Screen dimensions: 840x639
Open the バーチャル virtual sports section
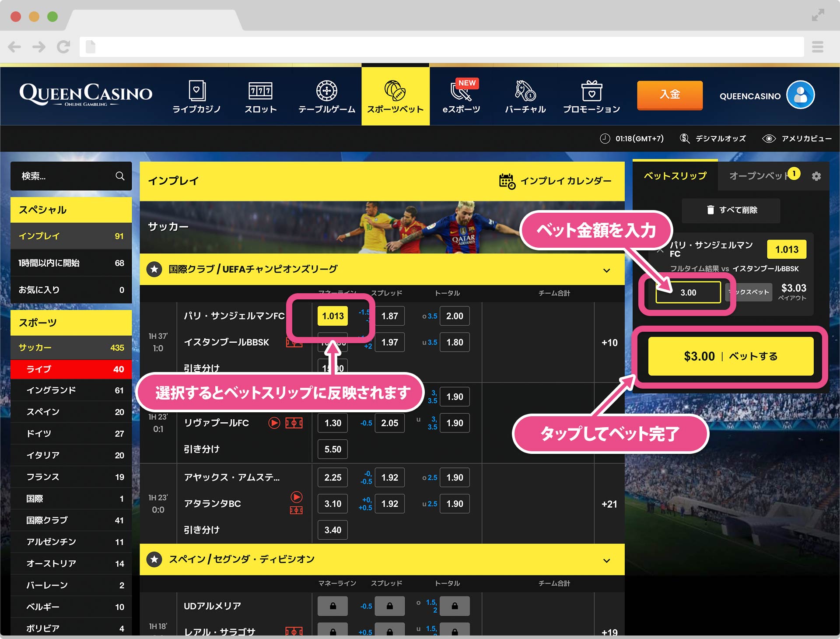click(525, 97)
